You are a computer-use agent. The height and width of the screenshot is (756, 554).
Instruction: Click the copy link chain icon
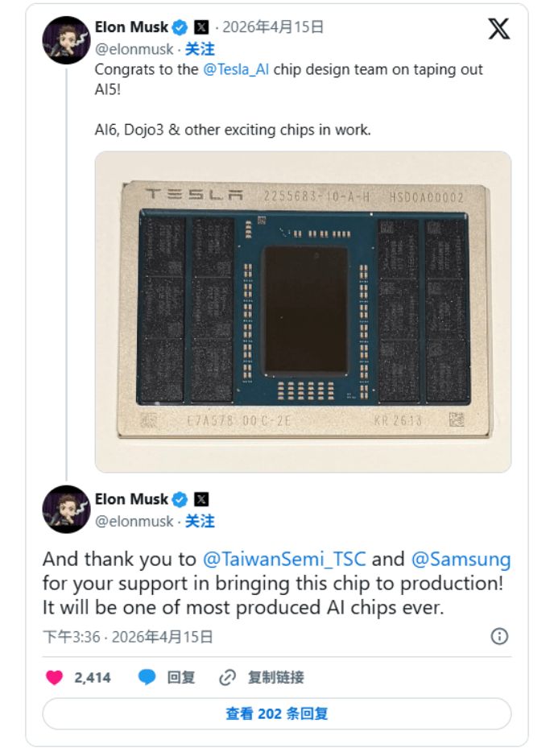pos(228,677)
